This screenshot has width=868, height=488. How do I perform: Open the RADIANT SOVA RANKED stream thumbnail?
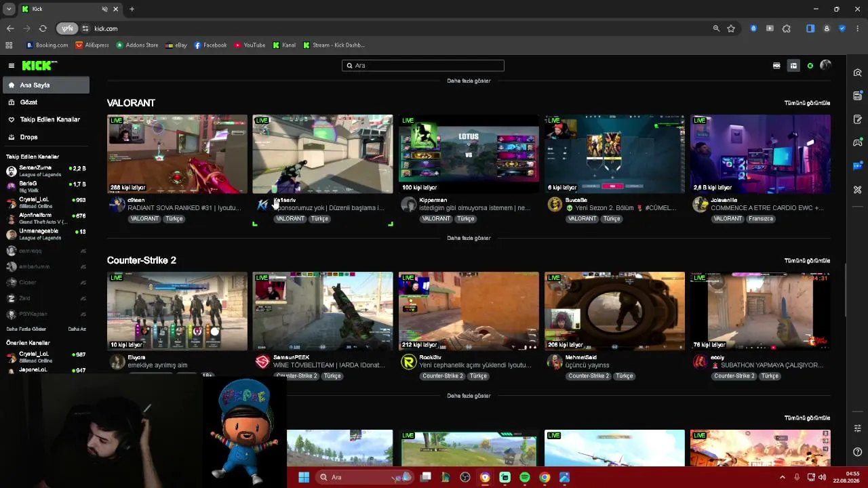[177, 154]
